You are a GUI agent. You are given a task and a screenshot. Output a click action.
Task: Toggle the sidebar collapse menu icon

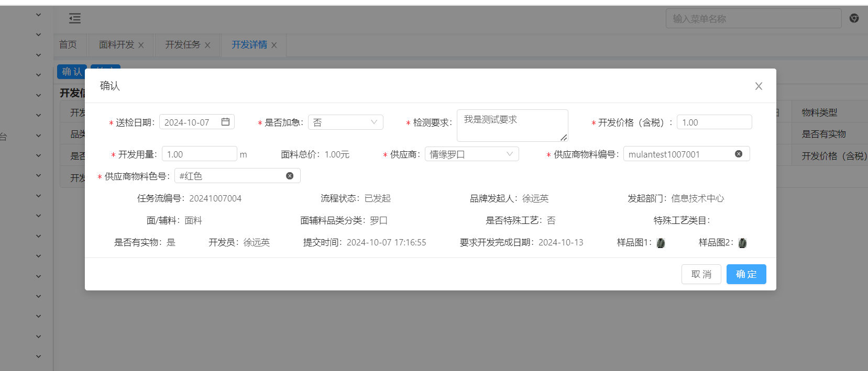(x=75, y=19)
